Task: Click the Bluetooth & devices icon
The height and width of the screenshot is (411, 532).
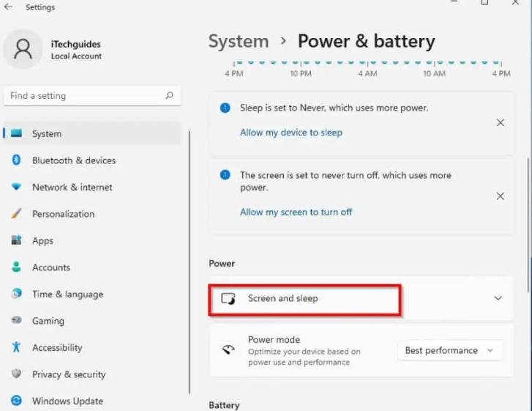Action: (x=16, y=160)
